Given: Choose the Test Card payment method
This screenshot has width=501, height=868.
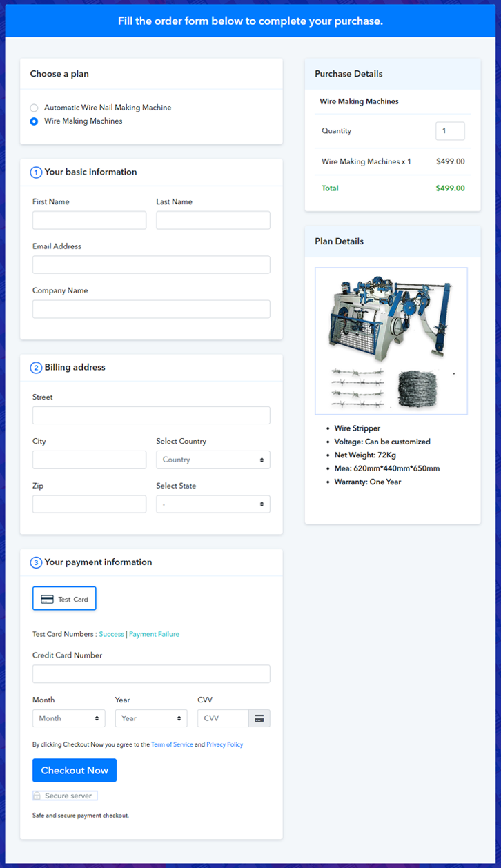Looking at the screenshot, I should (x=64, y=599).
